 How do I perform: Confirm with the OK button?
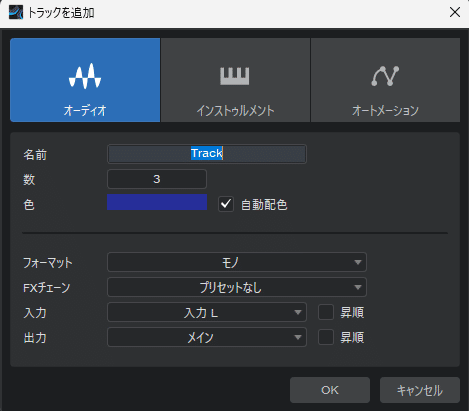330,390
